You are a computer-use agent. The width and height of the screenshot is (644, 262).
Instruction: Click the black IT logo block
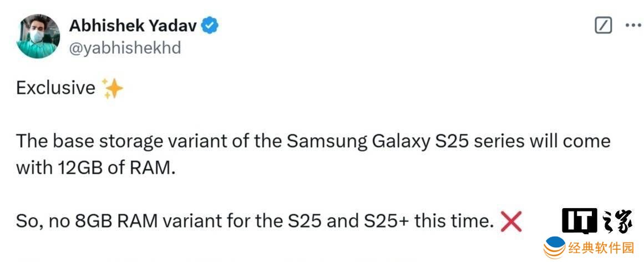pyautogui.click(x=579, y=221)
